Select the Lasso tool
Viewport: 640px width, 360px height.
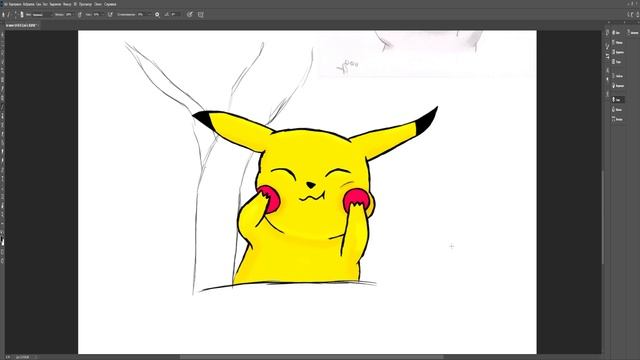coord(2,53)
